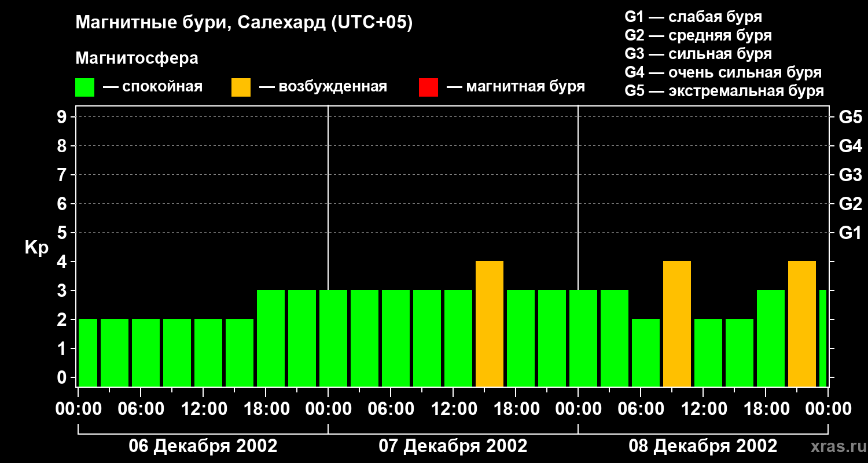The height and width of the screenshot is (463, 868).
Task: Click the Kp axis value 3
Action: (62, 291)
